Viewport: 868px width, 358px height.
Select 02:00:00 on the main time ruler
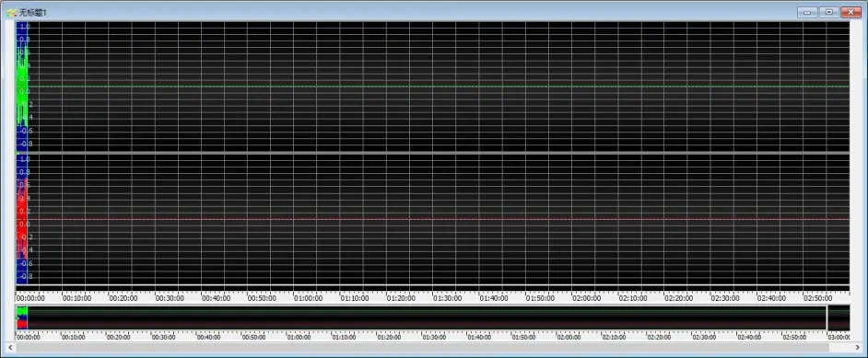[586, 298]
